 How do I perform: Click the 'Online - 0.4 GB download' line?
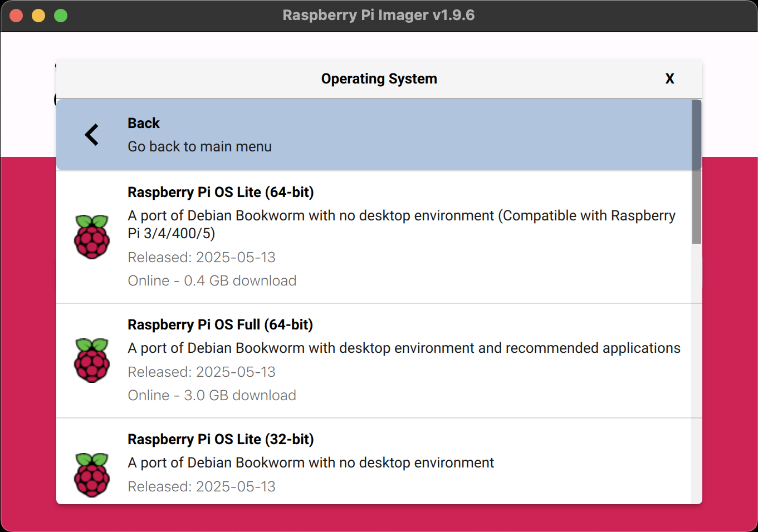tap(212, 281)
